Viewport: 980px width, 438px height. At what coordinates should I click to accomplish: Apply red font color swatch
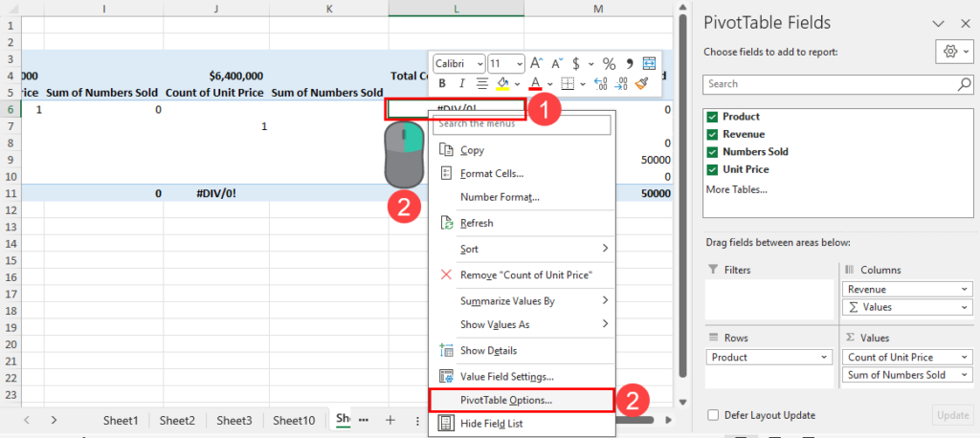[536, 83]
